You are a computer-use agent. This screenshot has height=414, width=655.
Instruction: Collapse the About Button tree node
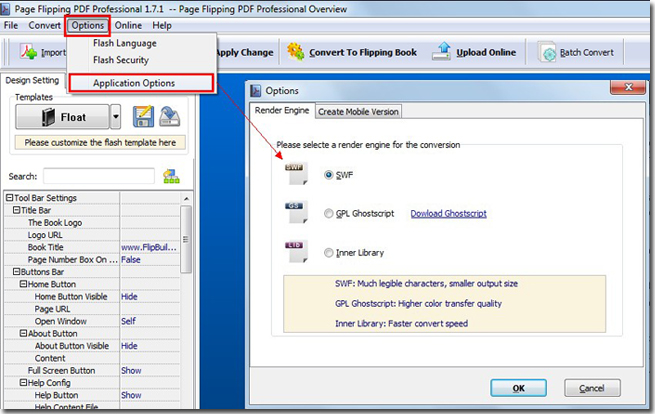click(x=23, y=333)
